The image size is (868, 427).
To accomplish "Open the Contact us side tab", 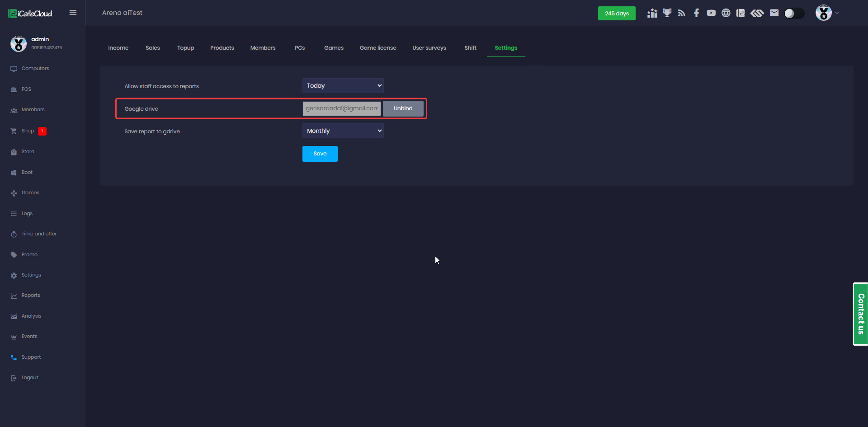I will (x=860, y=314).
